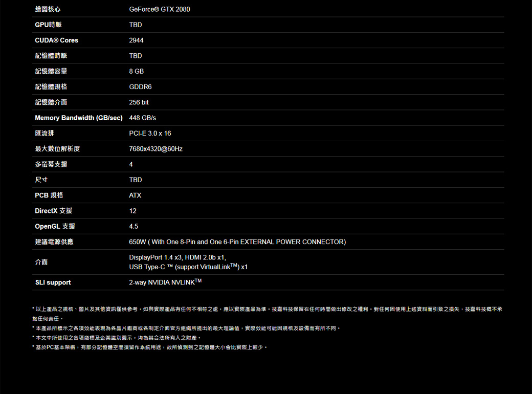
Task: Select the 8 GB memory capacity value
Action: (136, 71)
